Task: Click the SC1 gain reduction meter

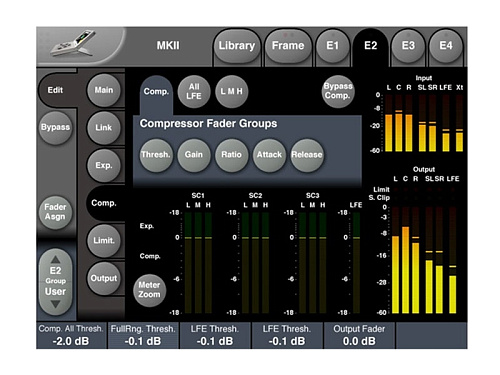Action: pos(198,263)
